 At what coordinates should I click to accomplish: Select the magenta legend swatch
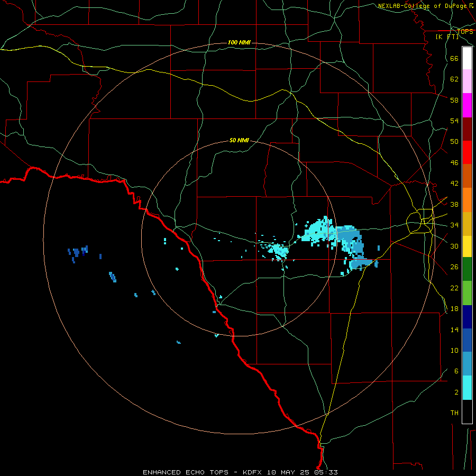click(x=467, y=105)
